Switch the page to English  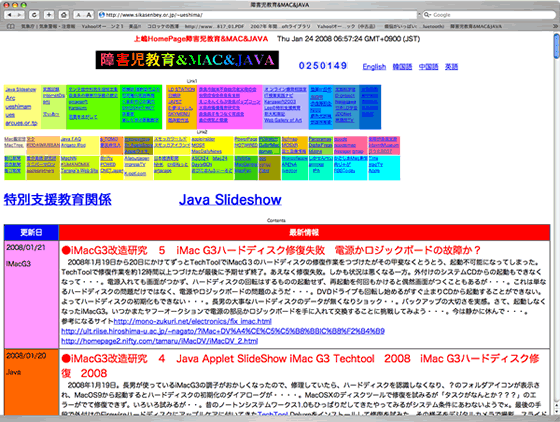[x=374, y=67]
